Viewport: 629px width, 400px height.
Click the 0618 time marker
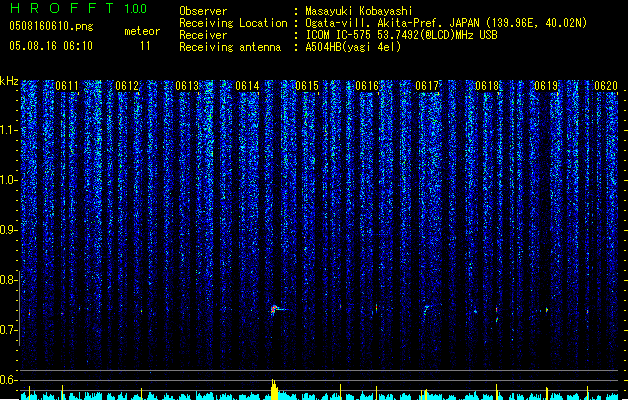pos(487,86)
